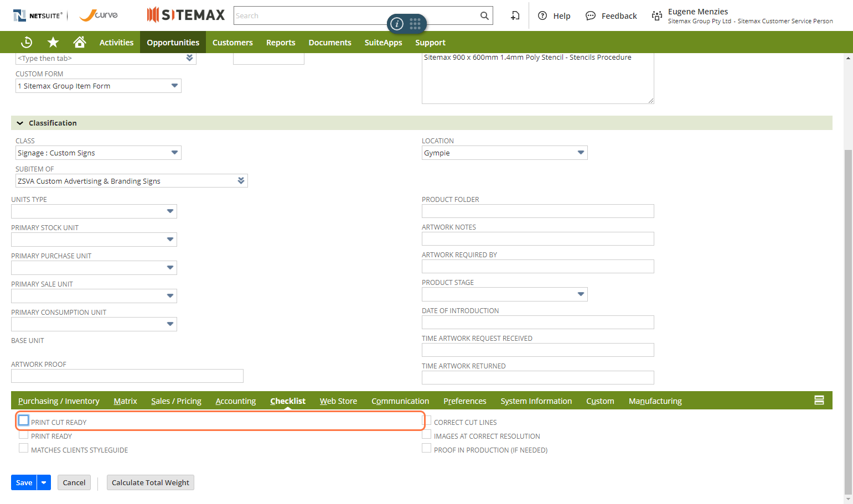Open the Help question mark icon
This screenshot has height=504, width=853.
click(x=542, y=15)
